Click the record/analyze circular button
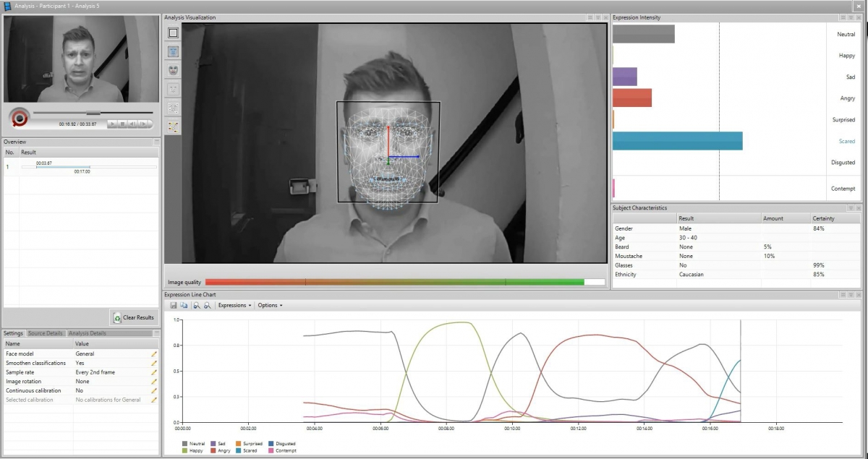Image resolution: width=868 pixels, height=459 pixels. pyautogui.click(x=20, y=117)
